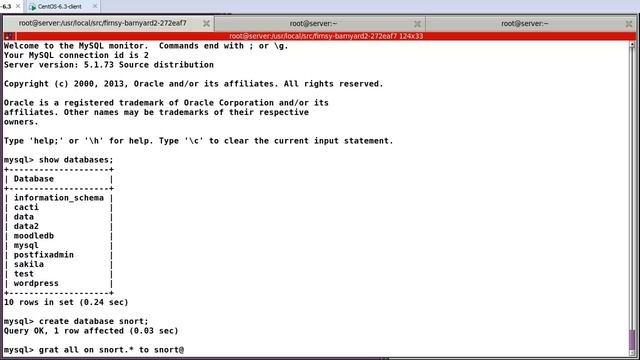Click the red terminal title bar text
This screenshot has height=360, width=640.
[326, 36]
